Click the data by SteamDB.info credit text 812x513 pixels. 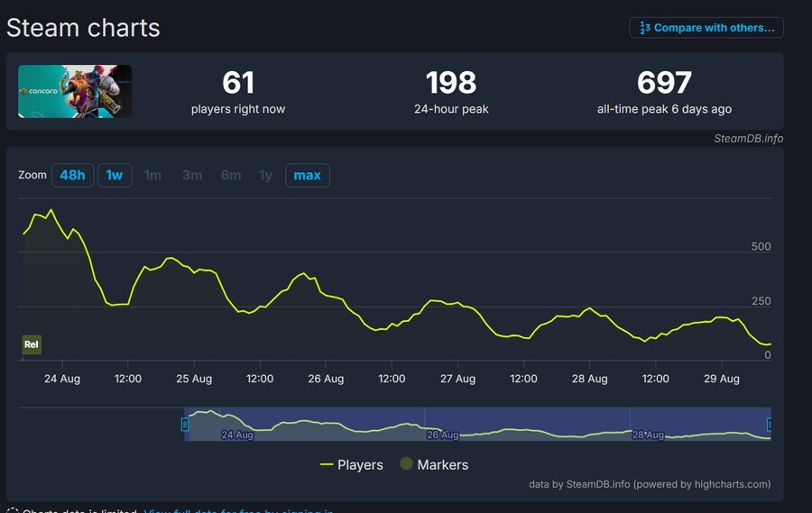[x=650, y=484]
